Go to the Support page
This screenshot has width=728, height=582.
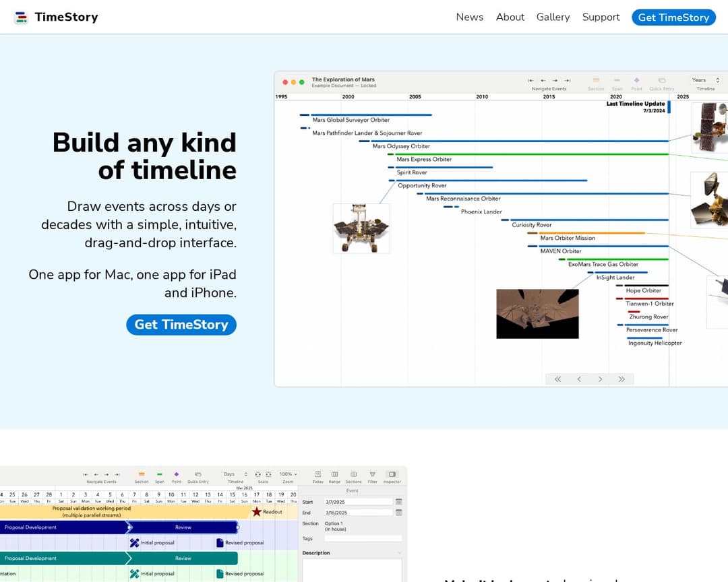pos(601,17)
